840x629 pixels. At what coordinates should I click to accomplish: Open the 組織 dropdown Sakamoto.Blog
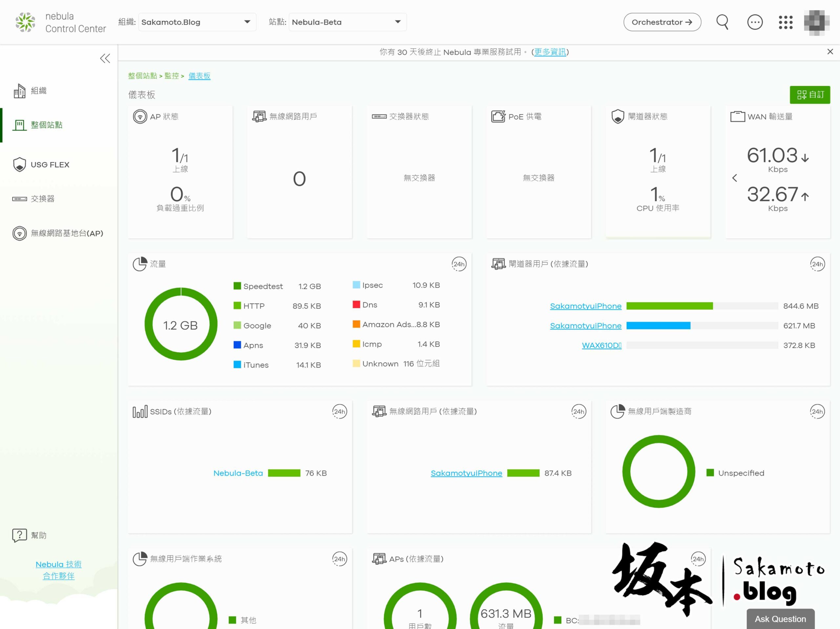click(197, 22)
